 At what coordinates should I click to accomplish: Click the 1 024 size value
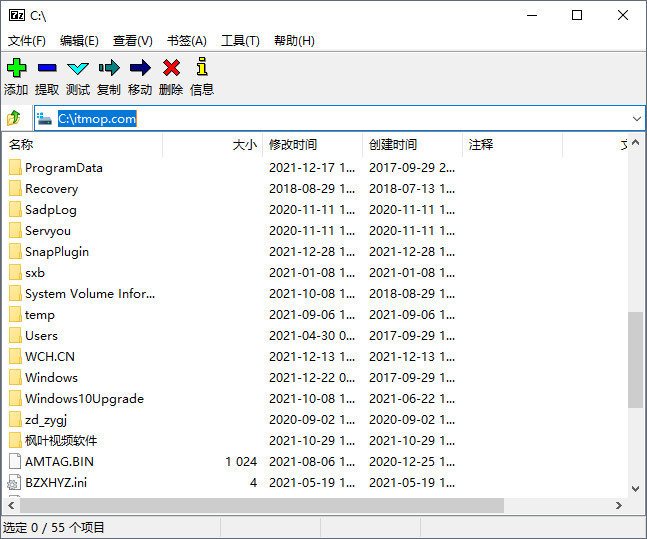241,461
